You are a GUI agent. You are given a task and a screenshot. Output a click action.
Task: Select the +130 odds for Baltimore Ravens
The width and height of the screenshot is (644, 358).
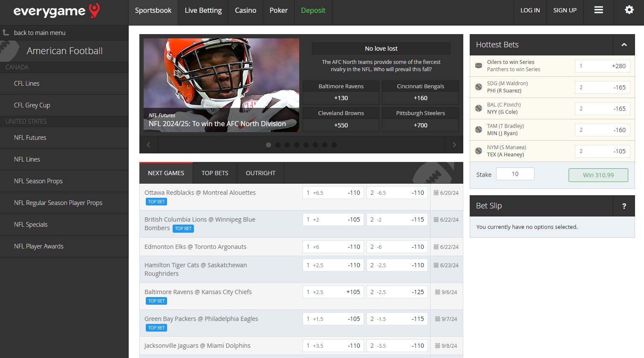click(341, 98)
